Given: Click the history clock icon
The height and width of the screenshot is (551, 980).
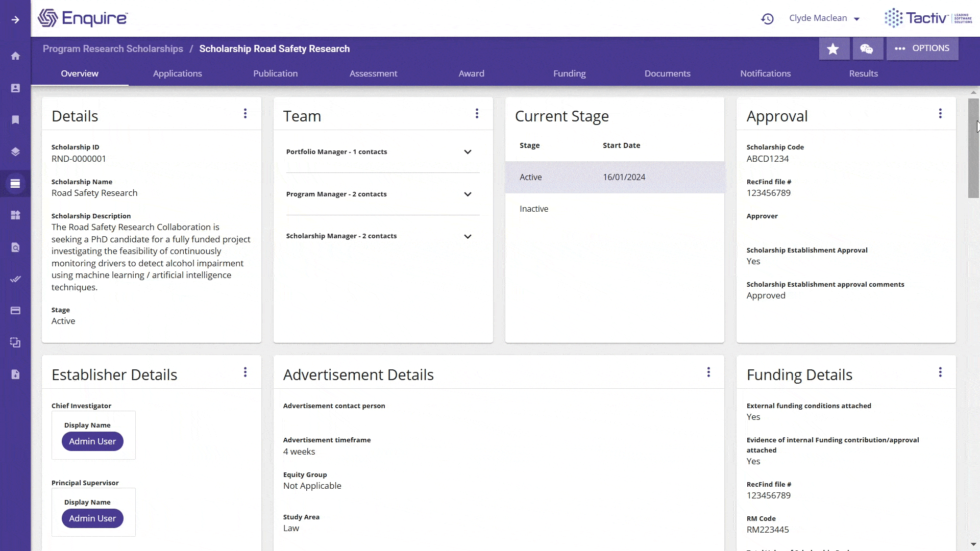Looking at the screenshot, I should pyautogui.click(x=767, y=19).
